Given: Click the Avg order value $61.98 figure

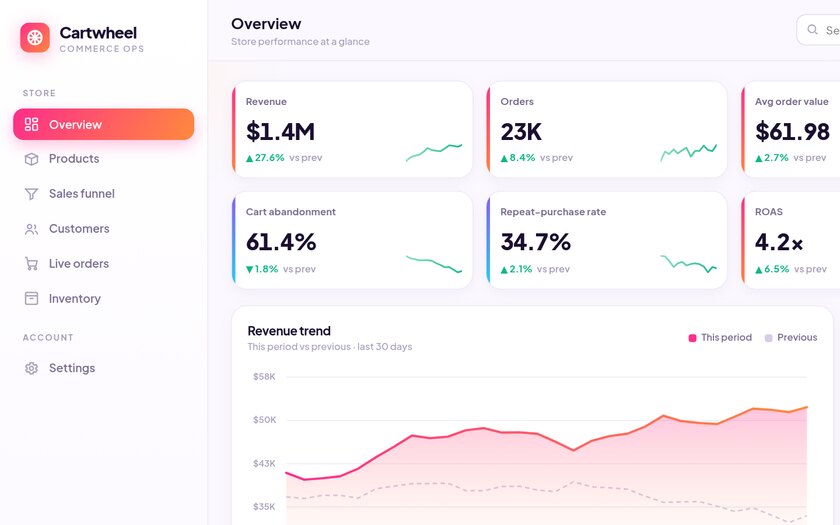Looking at the screenshot, I should pos(792,132).
